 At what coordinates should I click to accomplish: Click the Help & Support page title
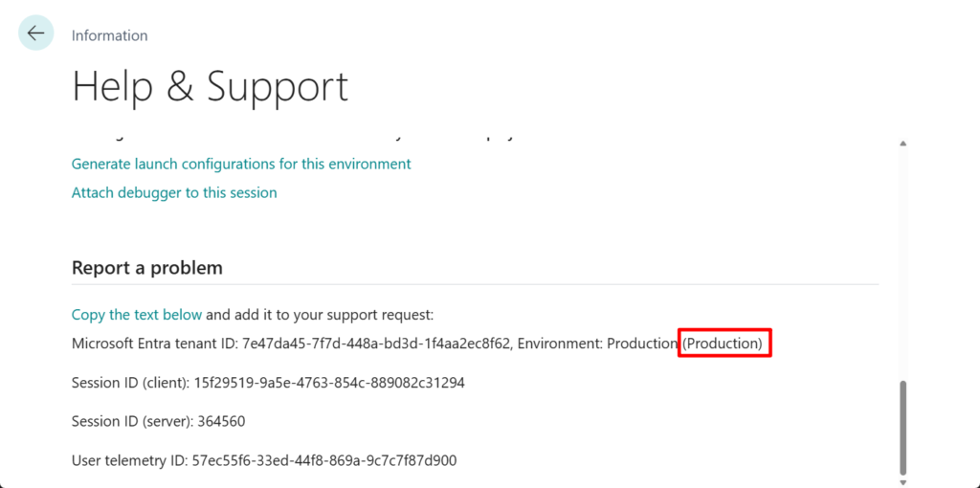[210, 86]
